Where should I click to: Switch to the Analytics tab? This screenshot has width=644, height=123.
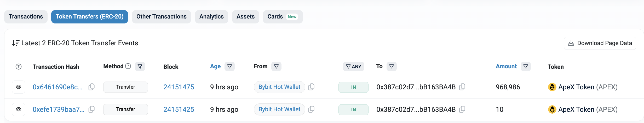[x=211, y=17]
